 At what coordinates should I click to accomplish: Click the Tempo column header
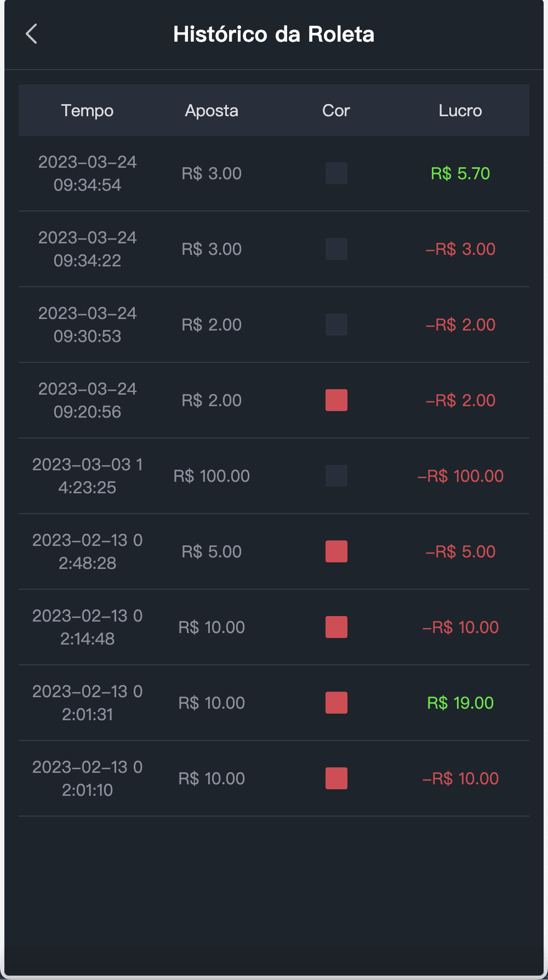(87, 111)
